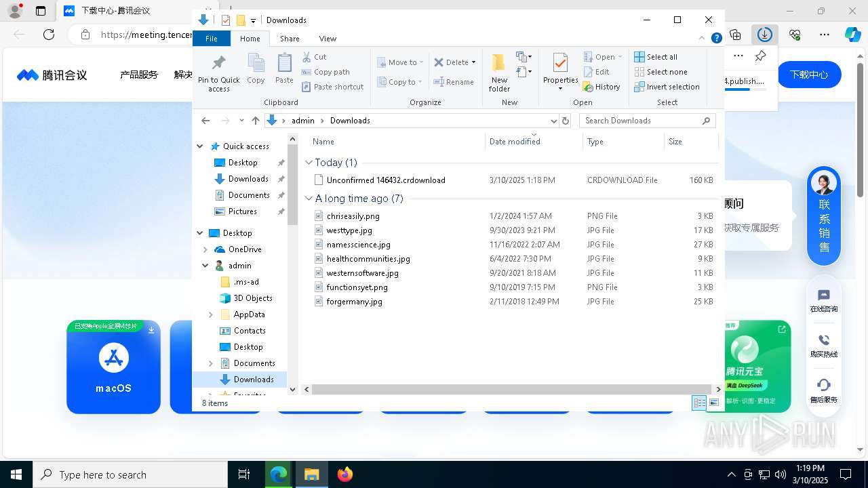This screenshot has height=488, width=868.
Task: Click Paste shortcut in ribbon
Action: tap(332, 87)
